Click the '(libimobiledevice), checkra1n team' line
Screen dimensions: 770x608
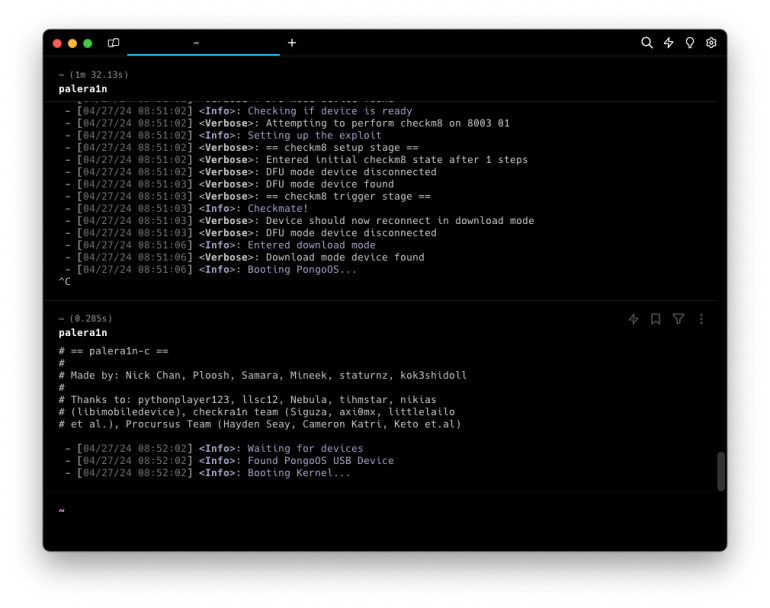pyautogui.click(x=257, y=412)
